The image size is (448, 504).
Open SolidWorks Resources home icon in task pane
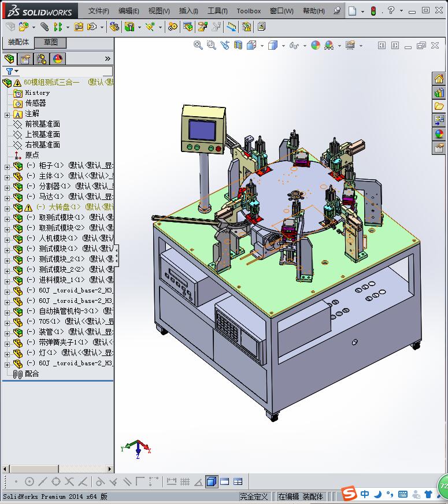tap(439, 79)
